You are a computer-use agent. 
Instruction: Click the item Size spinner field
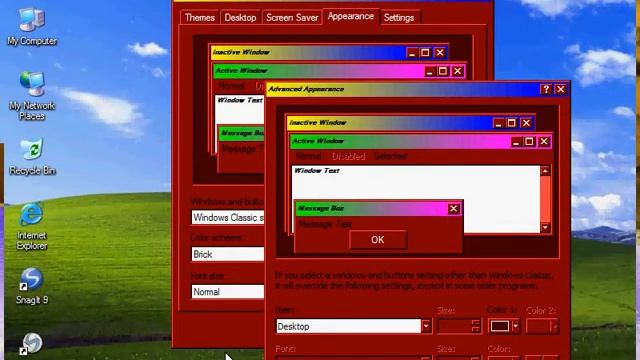click(x=458, y=326)
